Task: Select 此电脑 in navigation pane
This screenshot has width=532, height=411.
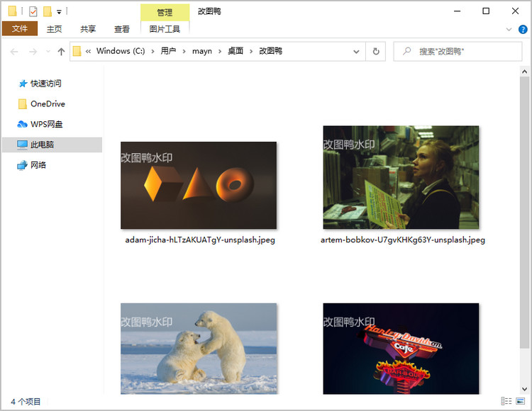Action: [x=52, y=145]
